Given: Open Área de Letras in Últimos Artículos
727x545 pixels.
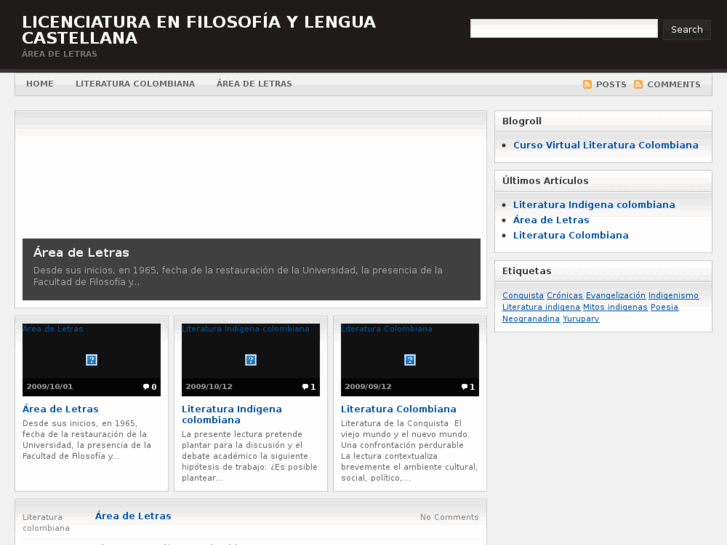Looking at the screenshot, I should 551,220.
